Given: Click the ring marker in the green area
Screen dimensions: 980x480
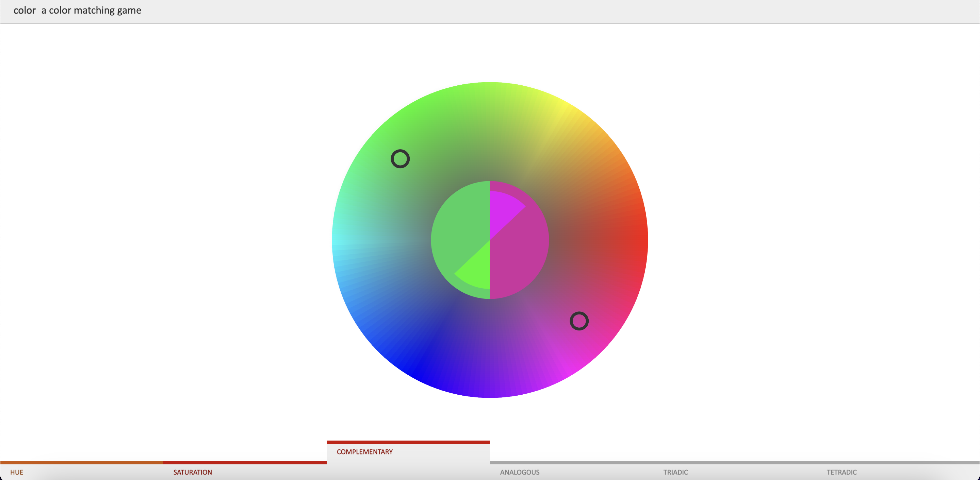Looking at the screenshot, I should (x=400, y=159).
